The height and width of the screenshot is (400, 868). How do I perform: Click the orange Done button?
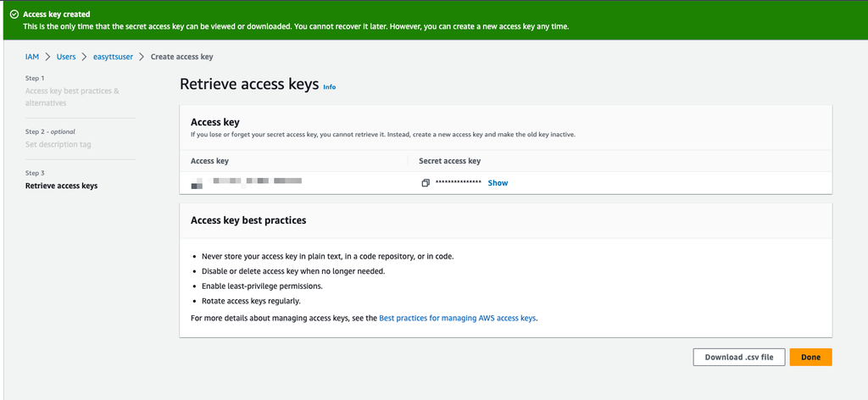(x=810, y=358)
